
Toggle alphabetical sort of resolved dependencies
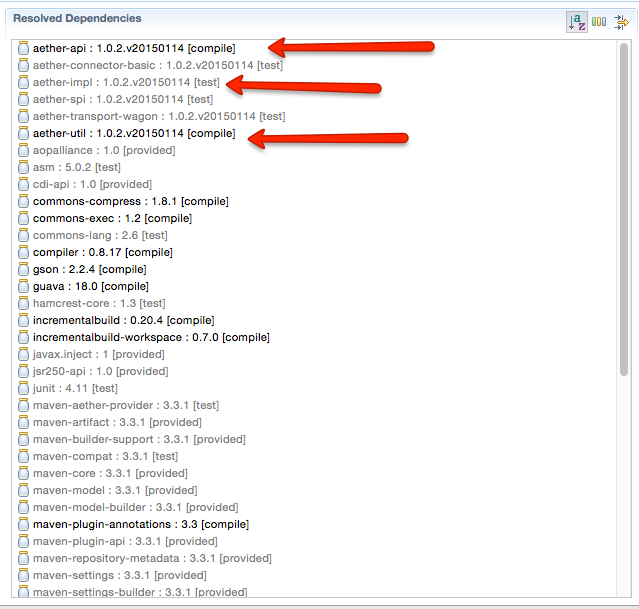577,22
